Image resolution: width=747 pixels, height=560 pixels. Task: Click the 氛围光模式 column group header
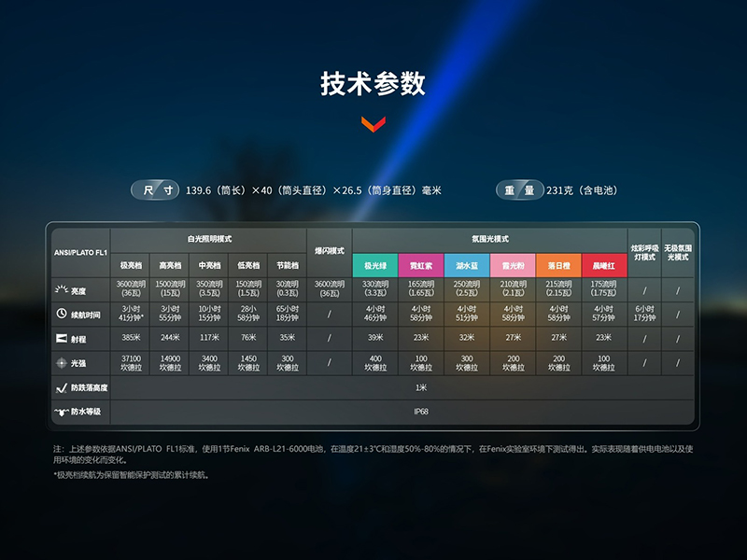coord(489,240)
